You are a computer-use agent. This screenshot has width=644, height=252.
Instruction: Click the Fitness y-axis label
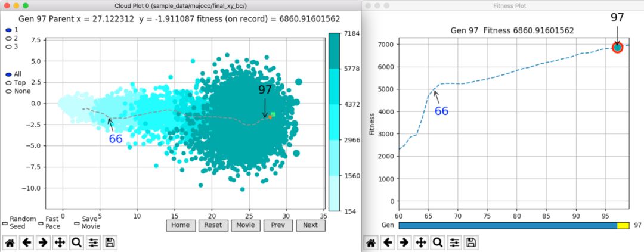pos(372,124)
